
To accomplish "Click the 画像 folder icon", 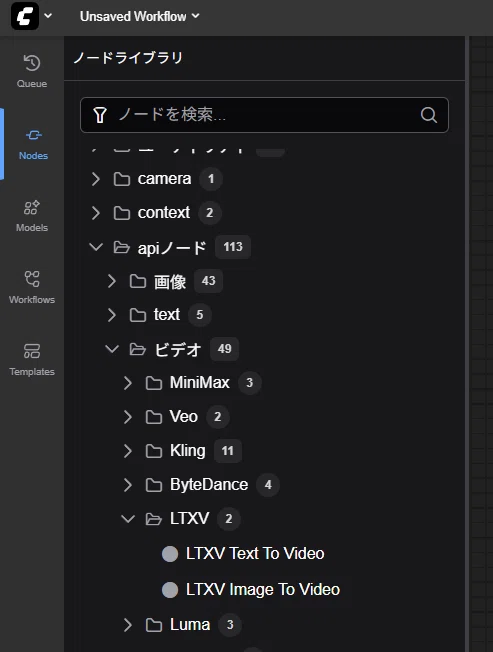I will tap(138, 281).
